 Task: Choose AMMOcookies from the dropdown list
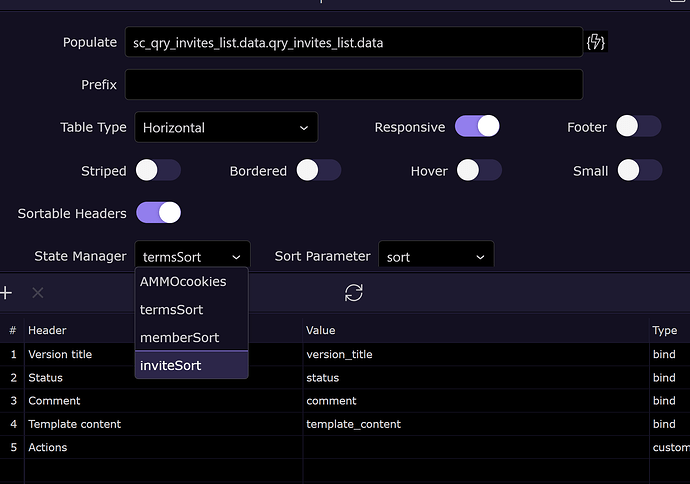(191, 282)
